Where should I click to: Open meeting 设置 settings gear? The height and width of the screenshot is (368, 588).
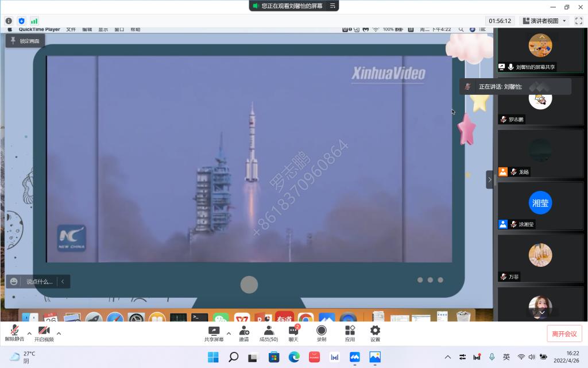tap(375, 333)
